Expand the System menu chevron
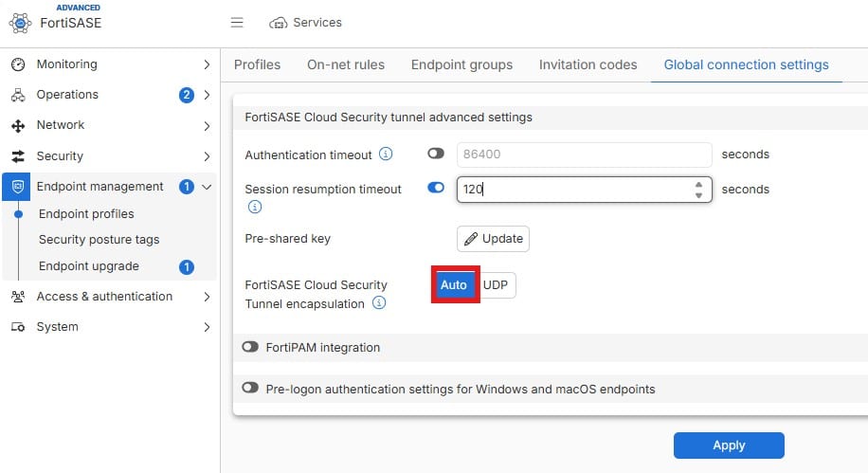This screenshot has height=473, width=868. [x=207, y=327]
